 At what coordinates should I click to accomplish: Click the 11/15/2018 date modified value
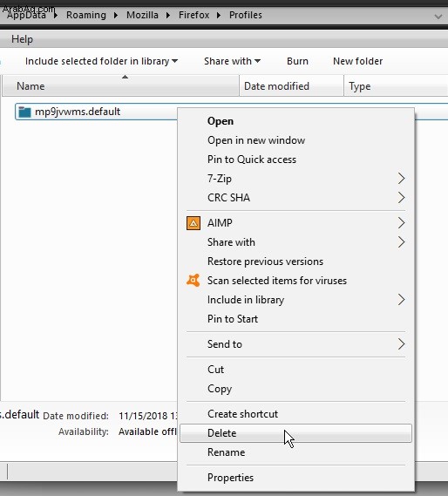click(x=148, y=416)
